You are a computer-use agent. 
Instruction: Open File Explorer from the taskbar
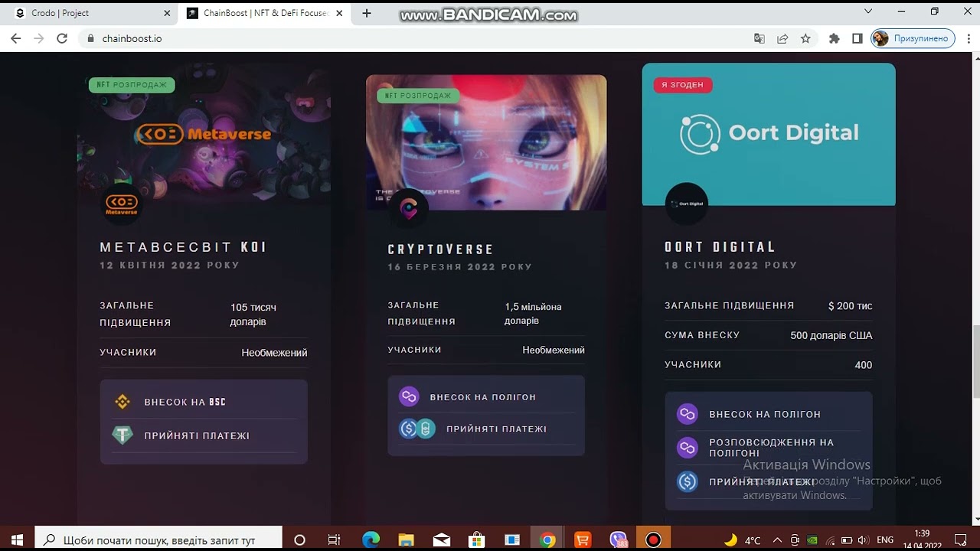pos(406,540)
